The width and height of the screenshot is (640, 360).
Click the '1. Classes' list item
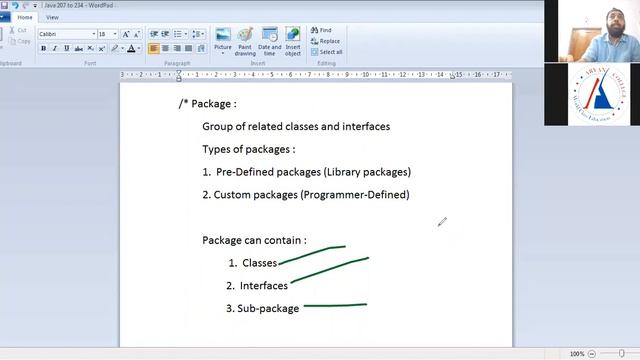pyautogui.click(x=253, y=263)
